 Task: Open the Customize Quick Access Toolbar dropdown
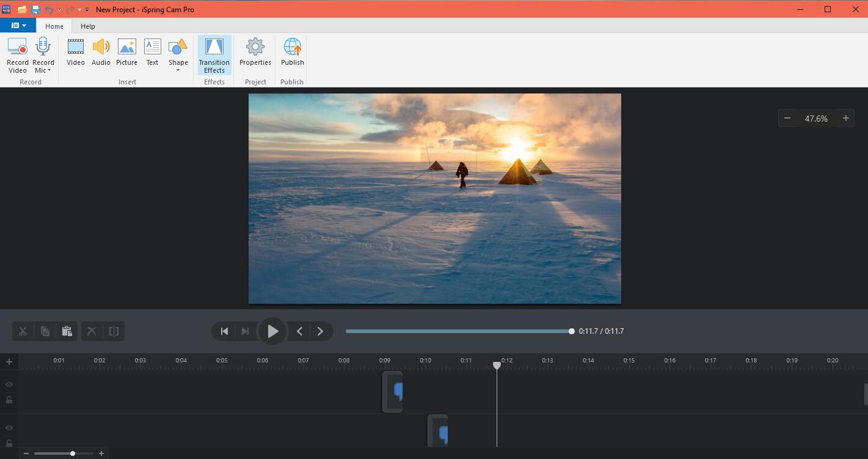pyautogui.click(x=87, y=10)
